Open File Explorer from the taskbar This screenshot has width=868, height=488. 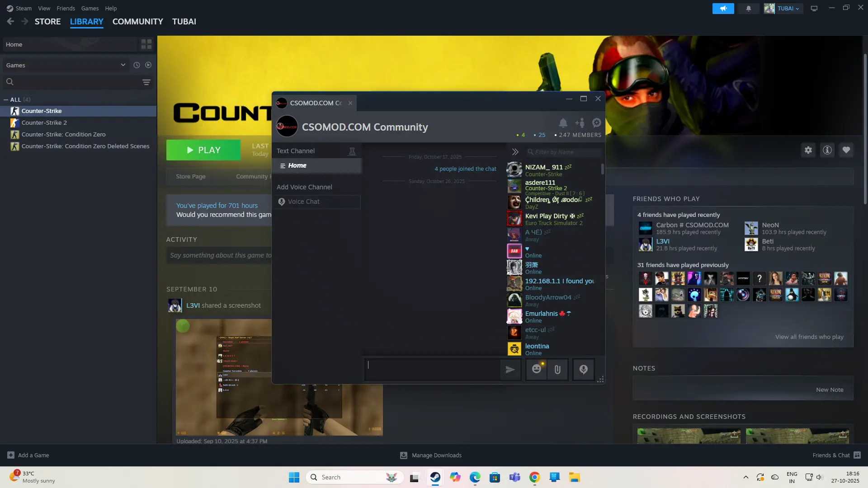coord(575,477)
